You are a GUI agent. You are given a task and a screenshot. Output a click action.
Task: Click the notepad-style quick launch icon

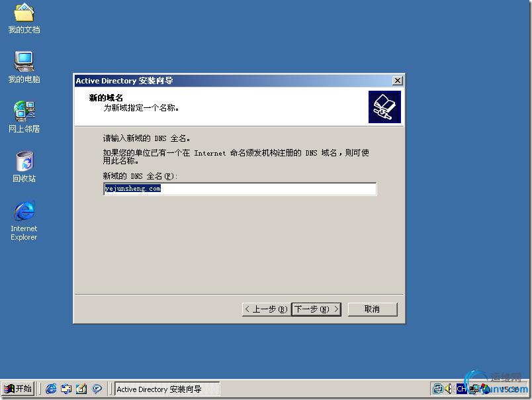81,389
